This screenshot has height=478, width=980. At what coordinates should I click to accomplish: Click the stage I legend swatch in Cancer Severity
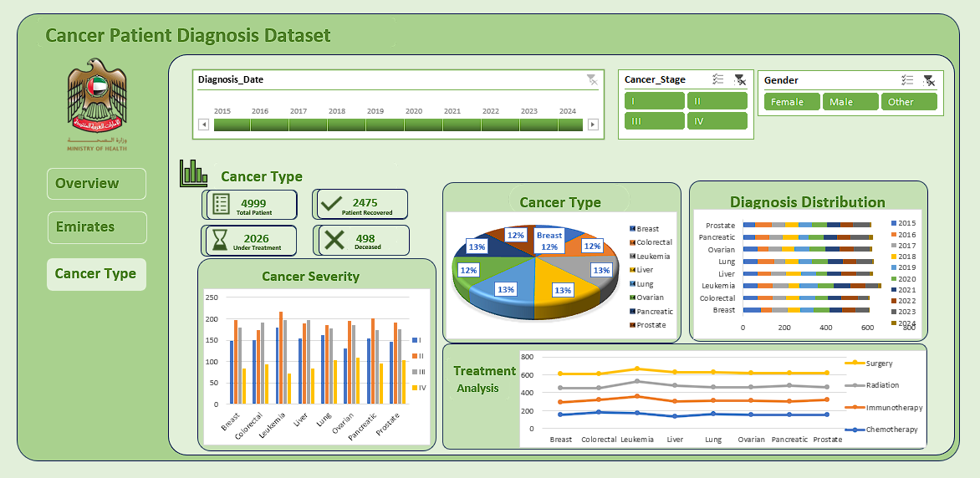click(x=415, y=340)
